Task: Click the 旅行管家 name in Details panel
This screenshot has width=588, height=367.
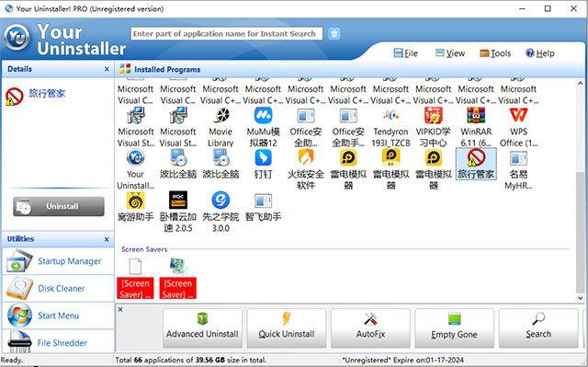Action: click(47, 94)
